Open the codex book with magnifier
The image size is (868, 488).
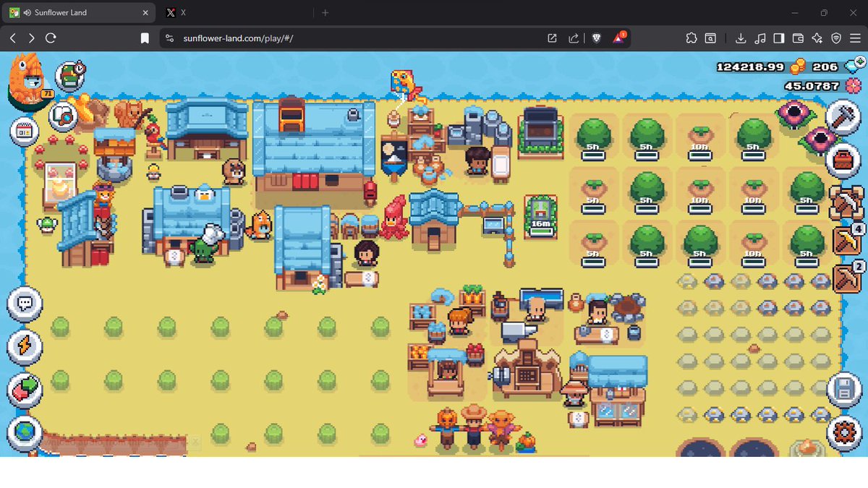tap(63, 116)
